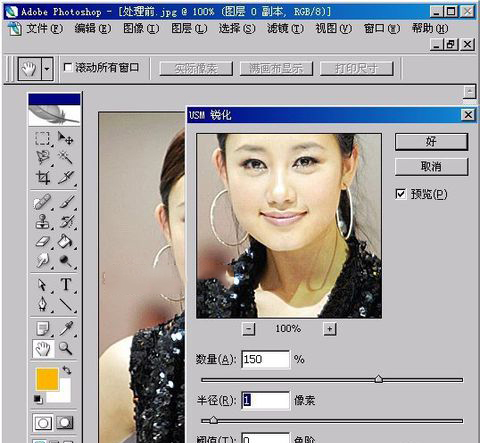Screen dimensions: 480x443
Task: Select the Paint Bucket tool
Action: [65, 241]
